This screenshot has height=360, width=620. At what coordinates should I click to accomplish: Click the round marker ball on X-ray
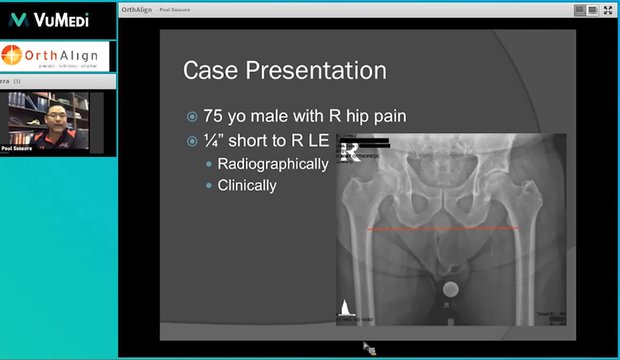pyautogui.click(x=450, y=289)
